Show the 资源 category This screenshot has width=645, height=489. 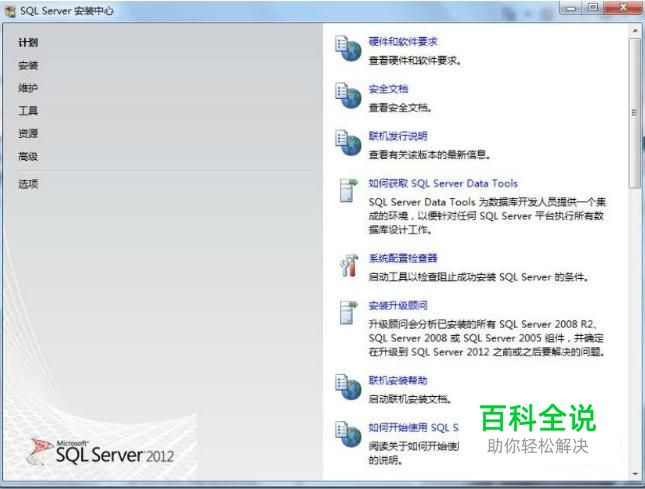click(x=28, y=133)
